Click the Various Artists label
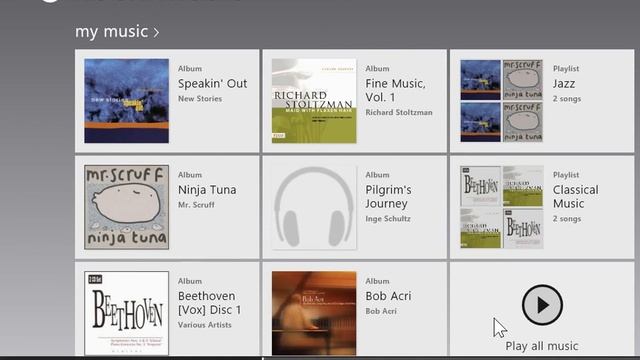This screenshot has height=360, width=640. pyautogui.click(x=204, y=325)
